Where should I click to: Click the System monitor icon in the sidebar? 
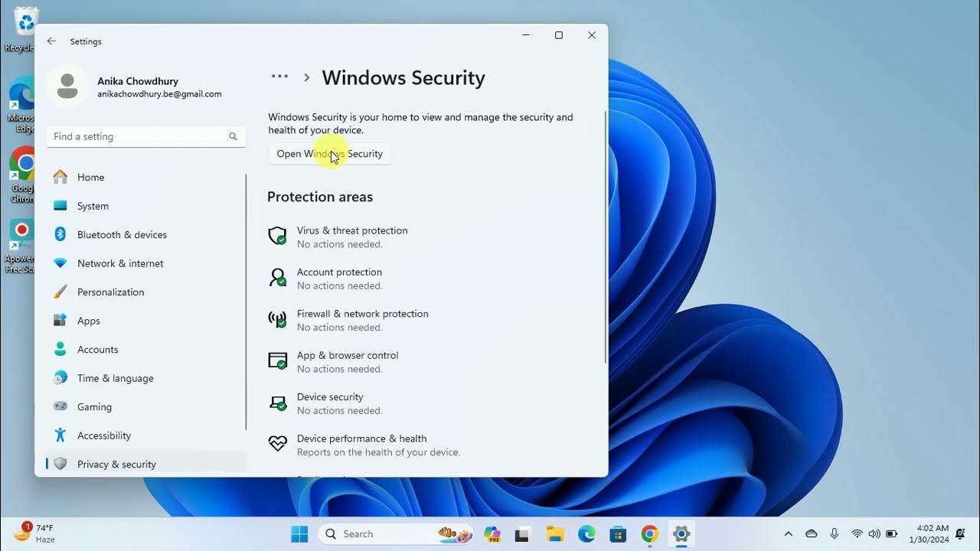pyautogui.click(x=60, y=206)
